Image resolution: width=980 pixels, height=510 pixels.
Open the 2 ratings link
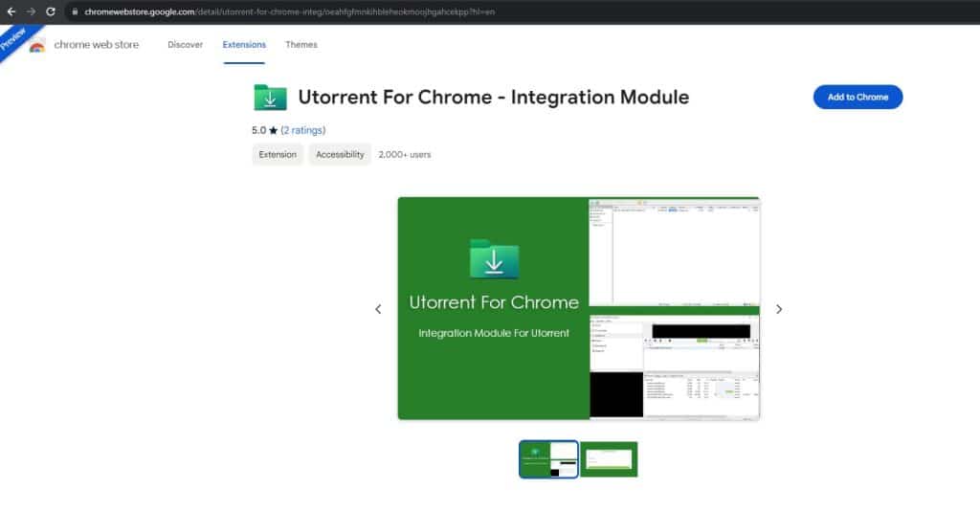point(303,130)
